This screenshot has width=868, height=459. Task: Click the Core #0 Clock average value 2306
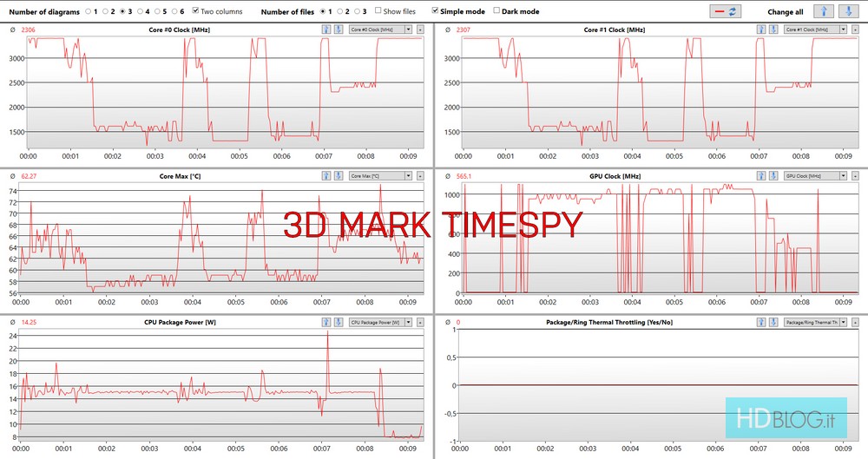[28, 30]
